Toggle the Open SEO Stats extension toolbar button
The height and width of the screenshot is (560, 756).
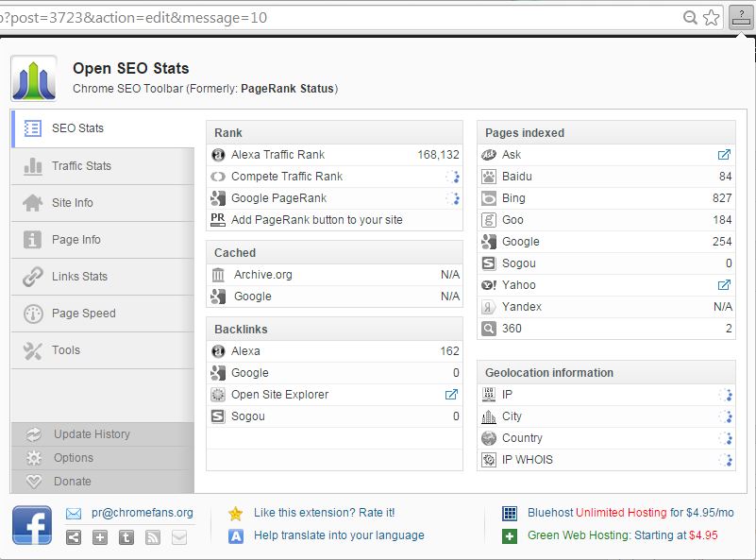(x=741, y=18)
